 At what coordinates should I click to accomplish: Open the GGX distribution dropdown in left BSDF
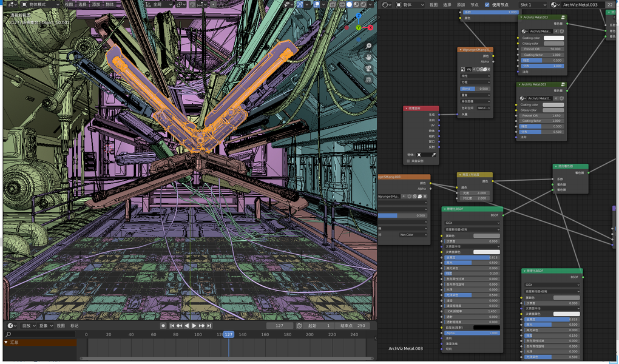pyautogui.click(x=472, y=223)
